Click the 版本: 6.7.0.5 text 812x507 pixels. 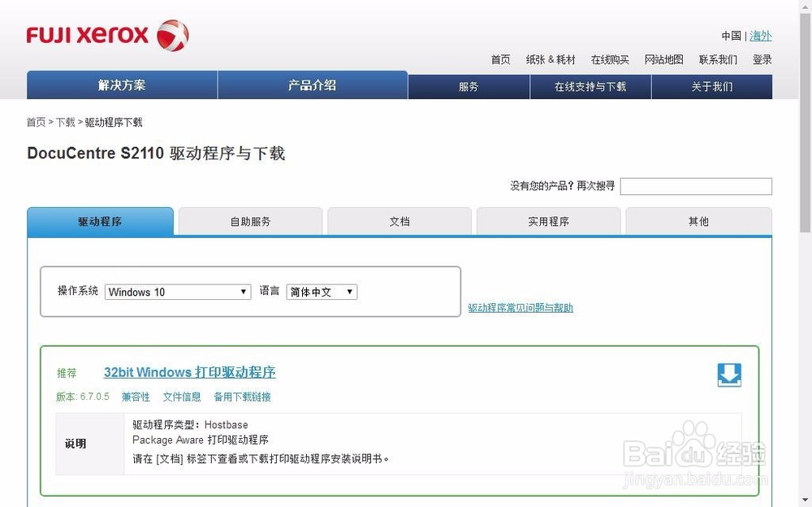coord(83,396)
